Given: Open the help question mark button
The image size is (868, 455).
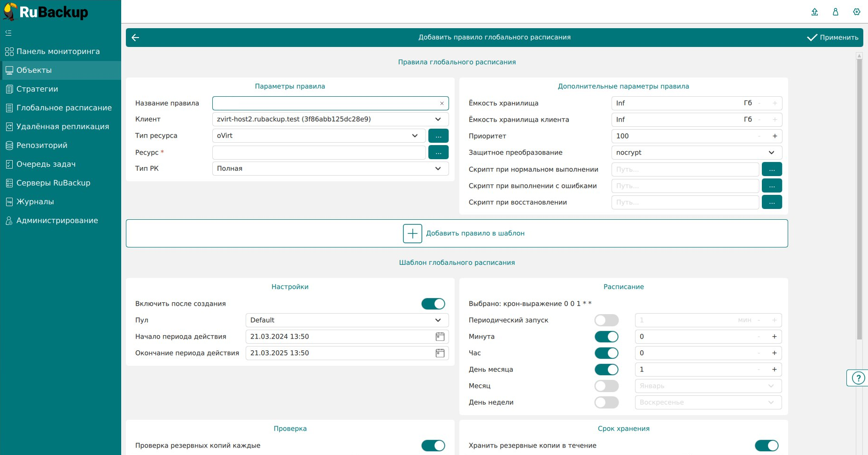Looking at the screenshot, I should pos(858,378).
